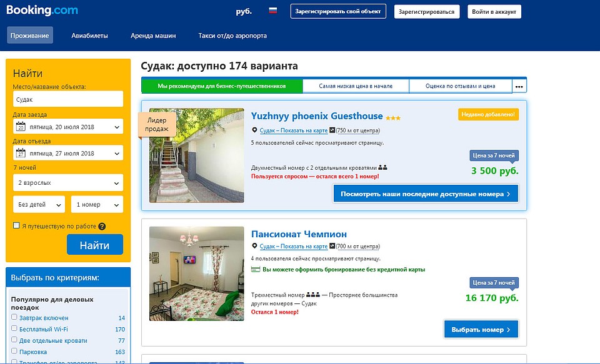Click the 'Зарегистрироваться' button
The height and width of the screenshot is (364, 600).
point(427,12)
